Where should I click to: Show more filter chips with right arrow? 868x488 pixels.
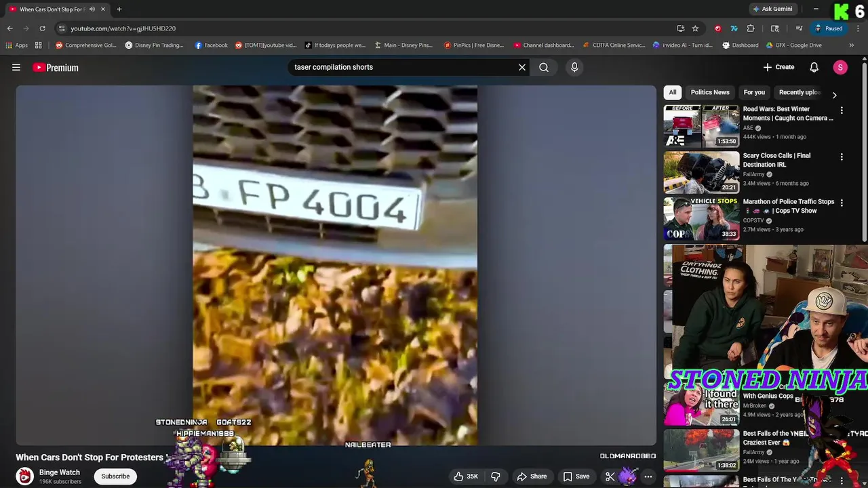tap(834, 95)
